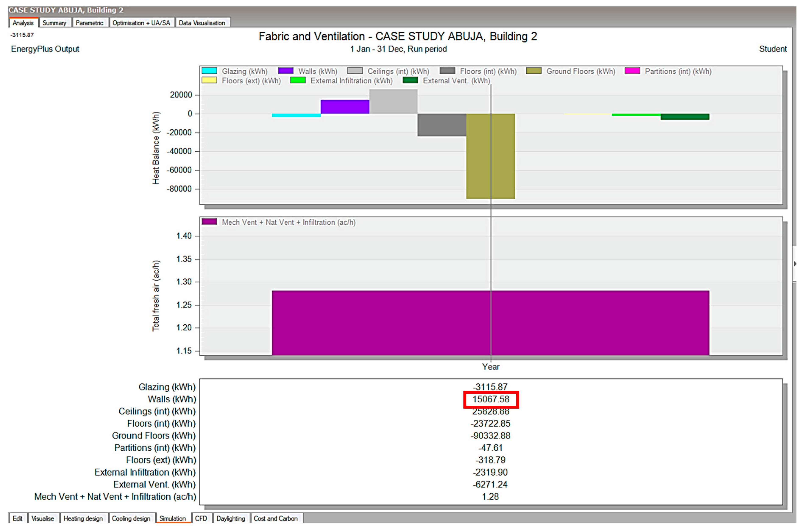Click the Ground Floors olive legend swatch
Image resolution: width=802 pixels, height=532 pixels.
coord(534,71)
